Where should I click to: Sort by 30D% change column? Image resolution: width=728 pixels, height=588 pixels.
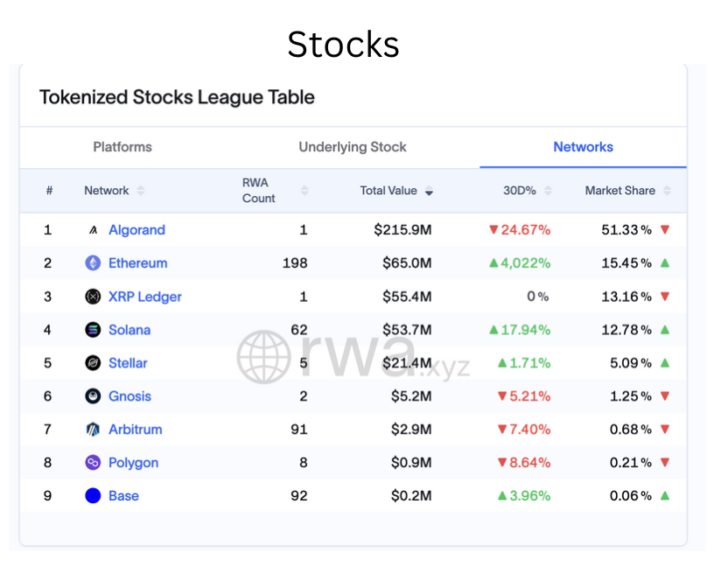pyautogui.click(x=548, y=191)
